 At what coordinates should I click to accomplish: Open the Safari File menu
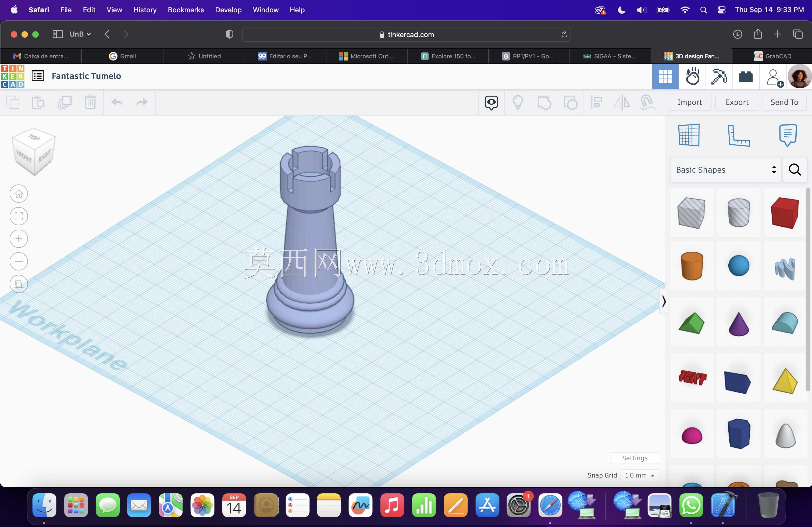pos(66,10)
